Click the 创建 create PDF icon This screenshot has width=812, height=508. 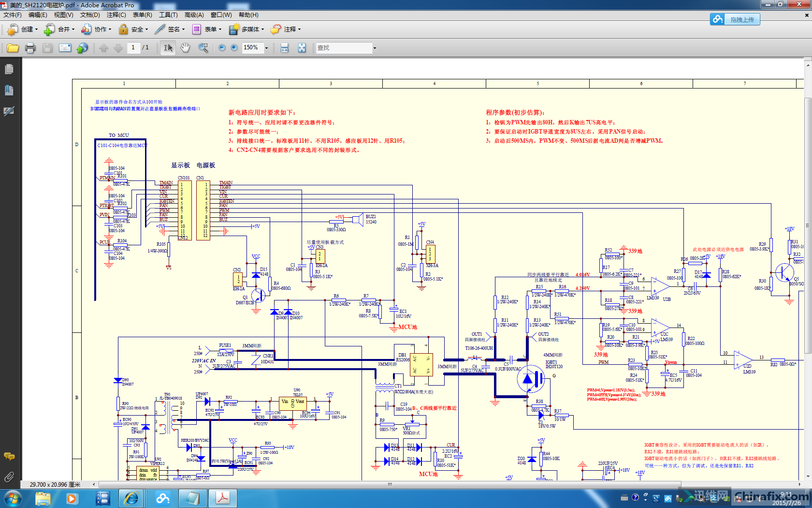[13, 30]
